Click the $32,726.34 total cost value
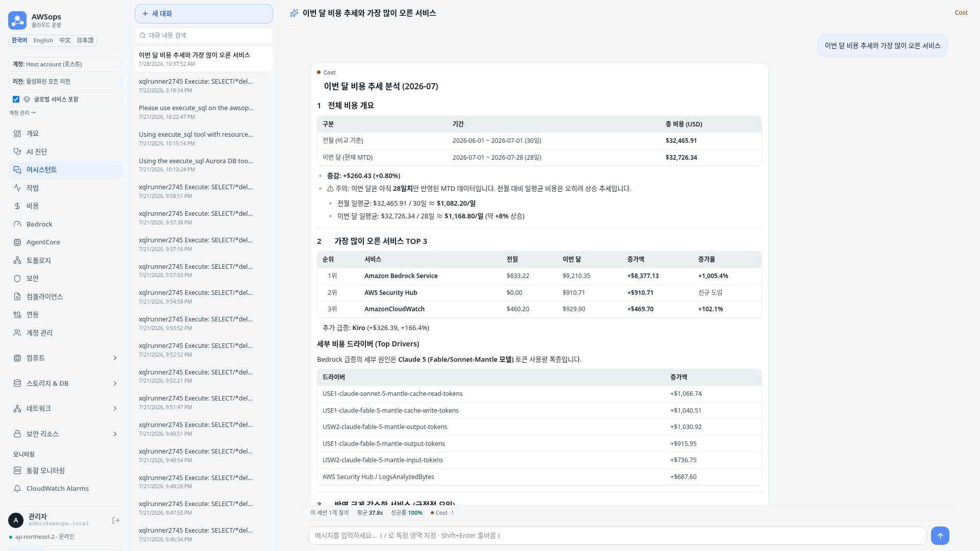The height and width of the screenshot is (551, 980). click(681, 158)
